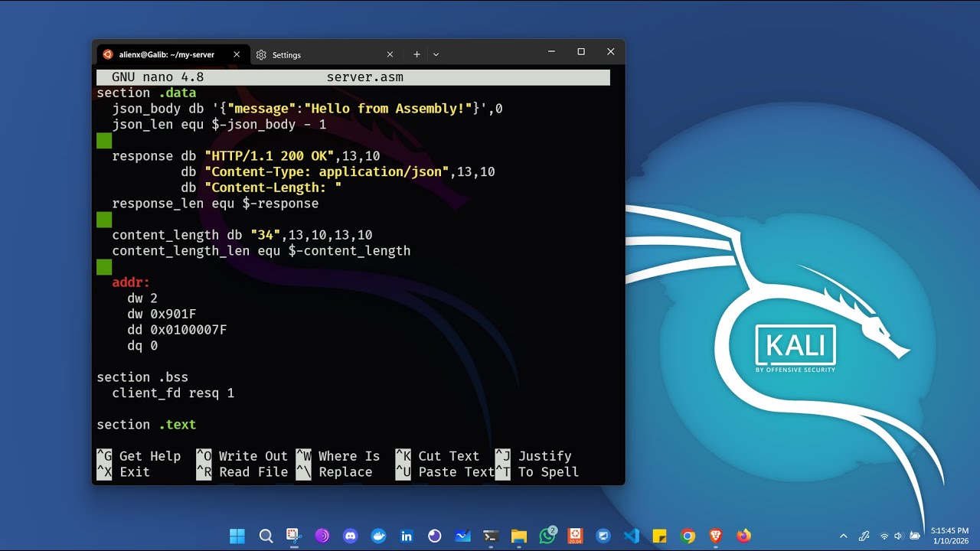
Task: Click the json_body db line
Action: pyautogui.click(x=307, y=109)
